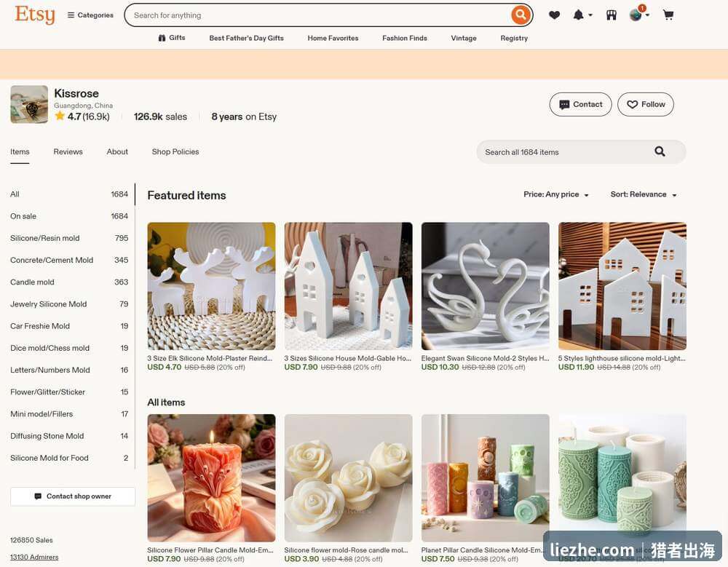The width and height of the screenshot is (728, 567).
Task: Switch to the About tab
Action: 117,152
